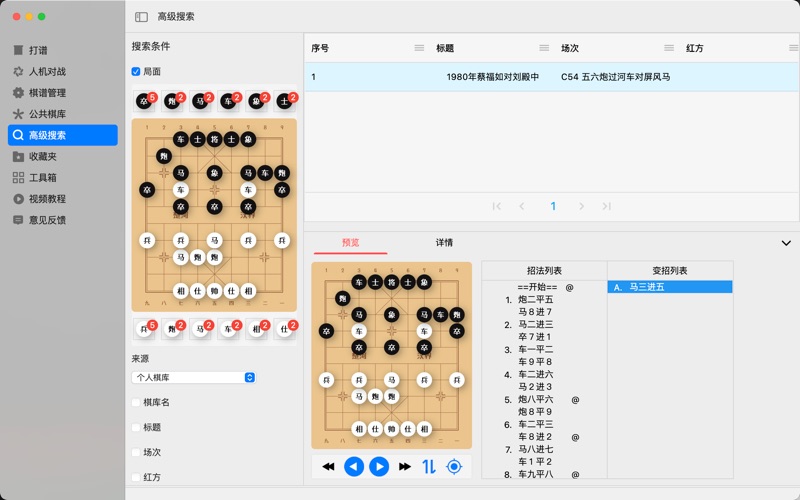Open 工具箱 in the sidebar
The image size is (800, 500).
tap(63, 178)
